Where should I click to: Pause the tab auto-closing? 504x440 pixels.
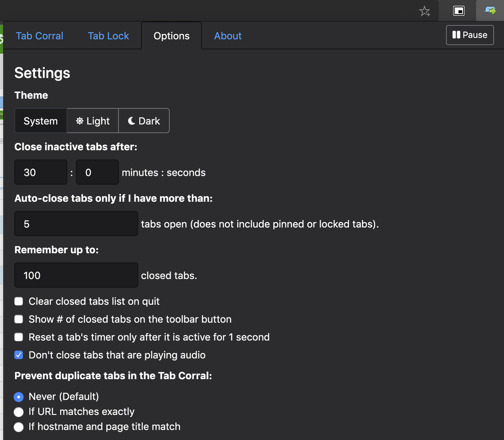[x=470, y=35]
